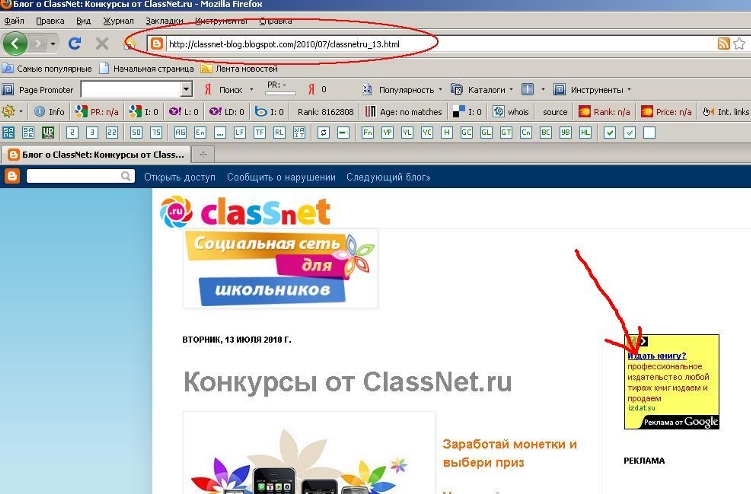The height and width of the screenshot is (494, 751).
Task: Click the 'AG' toolbar button
Action: pos(180,132)
